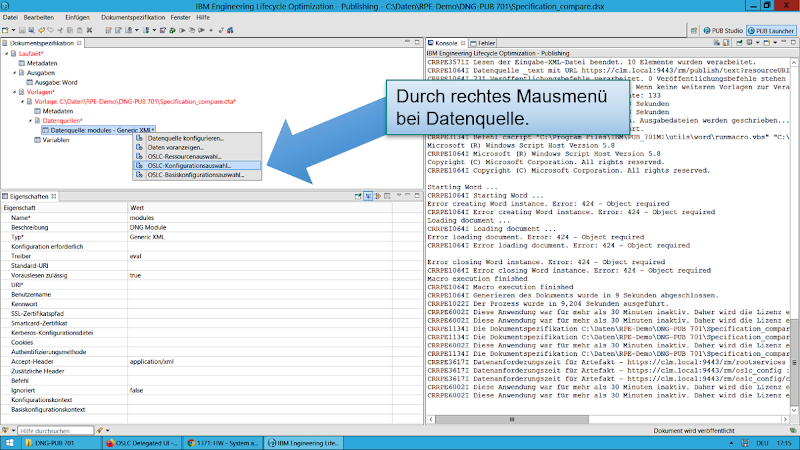Click Clear Console icon in Konsole toolbar
This screenshot has height=450, width=800.
717,43
